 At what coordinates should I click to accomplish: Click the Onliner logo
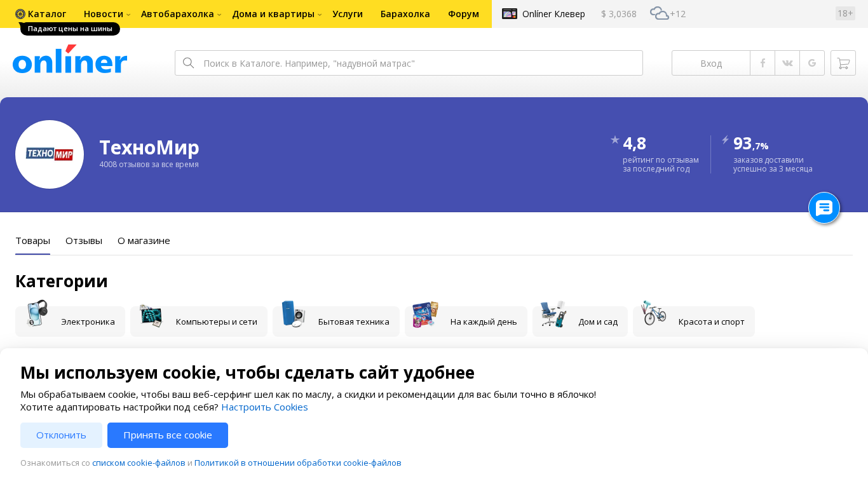click(70, 60)
